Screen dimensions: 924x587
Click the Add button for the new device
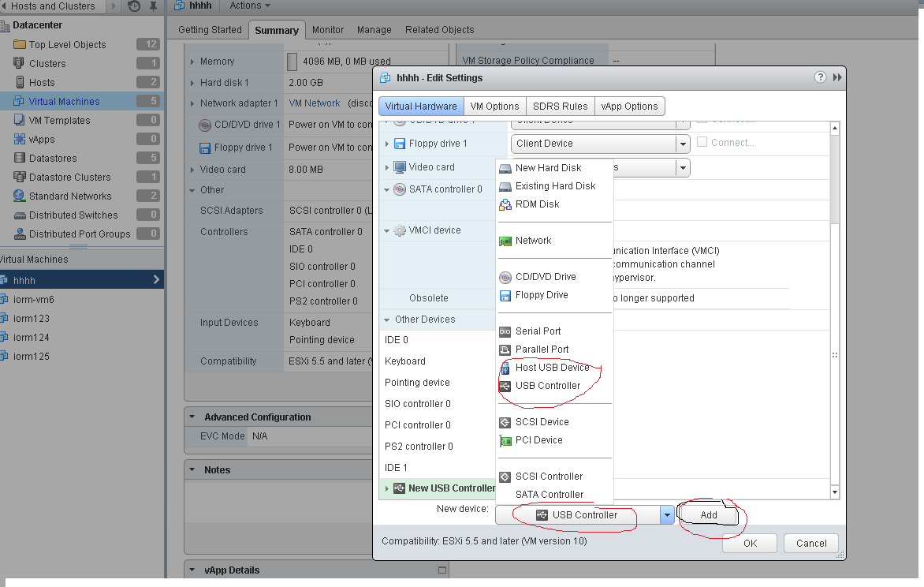pos(708,514)
